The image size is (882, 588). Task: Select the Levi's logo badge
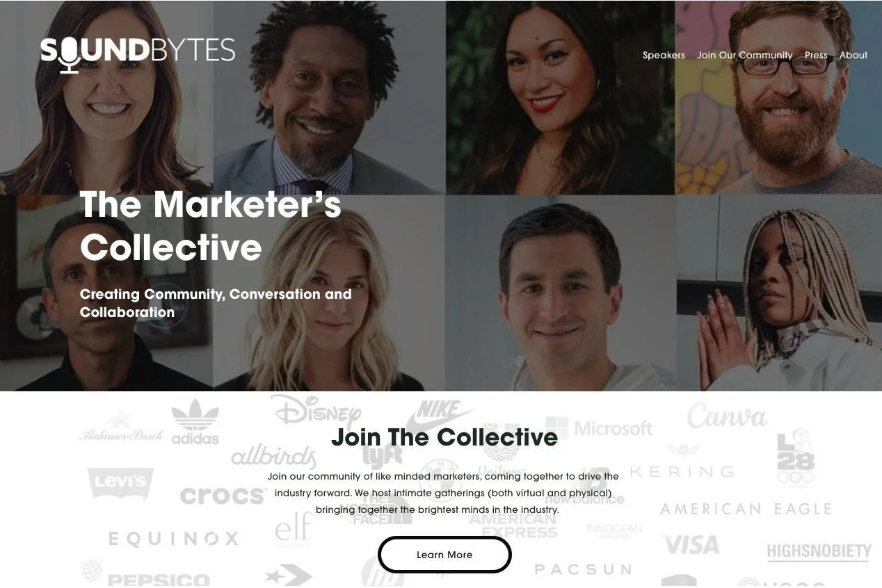120,483
